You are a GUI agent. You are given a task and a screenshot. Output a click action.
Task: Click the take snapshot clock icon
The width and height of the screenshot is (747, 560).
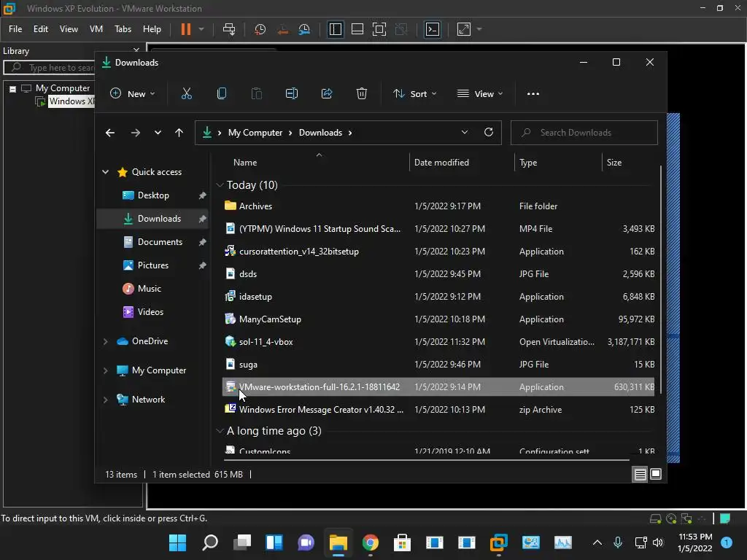[x=260, y=29]
